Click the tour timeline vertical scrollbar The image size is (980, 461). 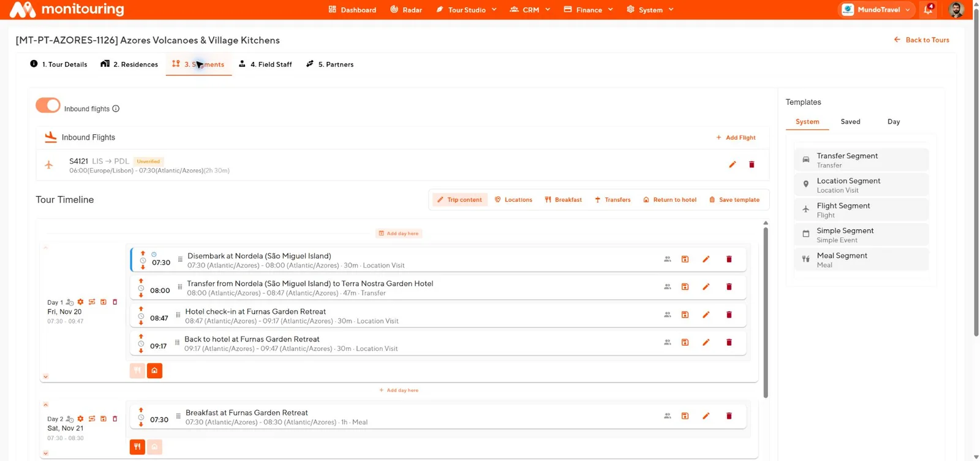pyautogui.click(x=766, y=313)
